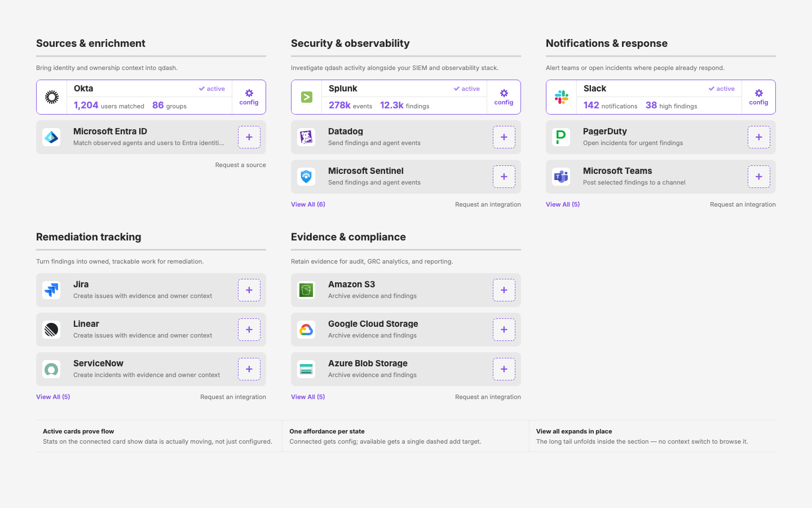
Task: Click the Notifications & response heading
Action: tap(607, 43)
